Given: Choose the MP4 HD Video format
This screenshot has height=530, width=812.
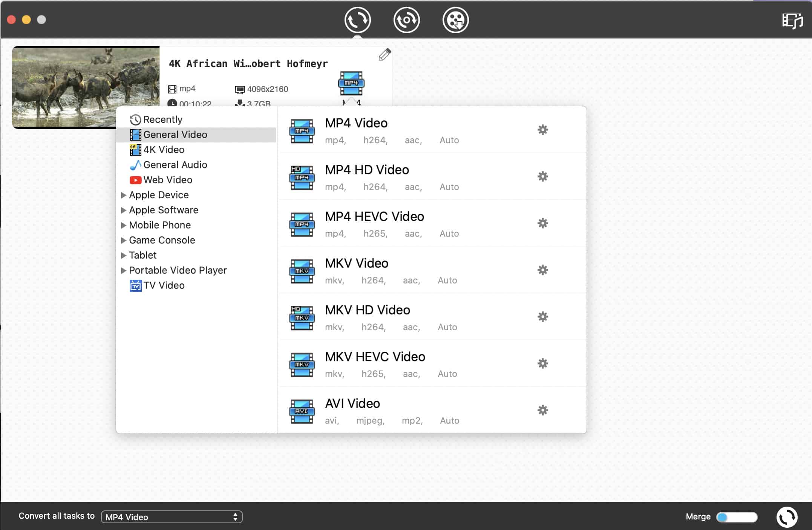Looking at the screenshot, I should pos(366,170).
